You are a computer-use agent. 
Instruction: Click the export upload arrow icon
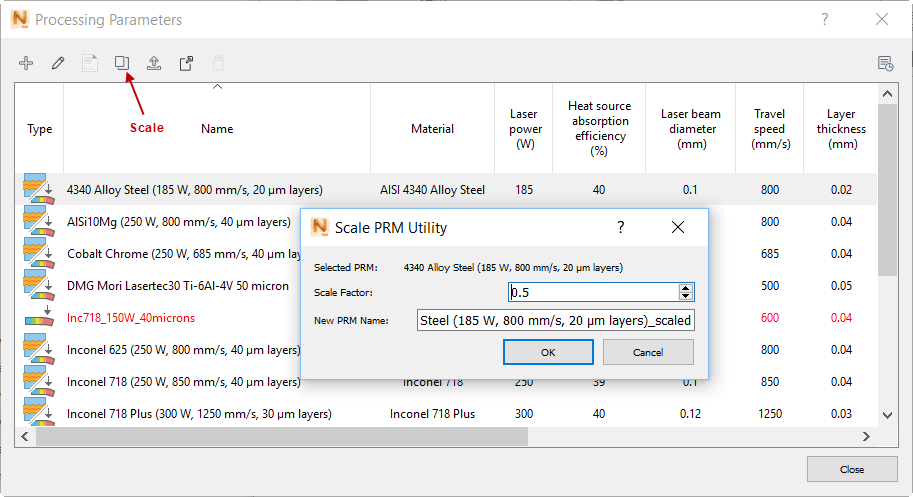tap(154, 63)
